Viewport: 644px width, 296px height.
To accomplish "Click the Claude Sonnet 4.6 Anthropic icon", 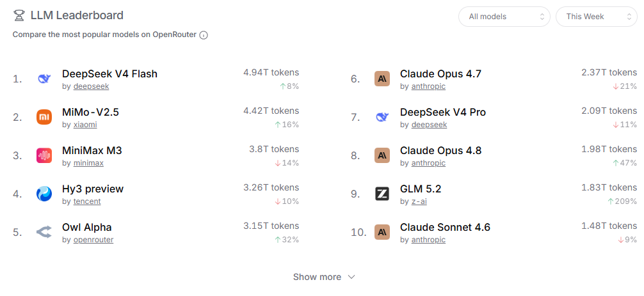I will 382,232.
